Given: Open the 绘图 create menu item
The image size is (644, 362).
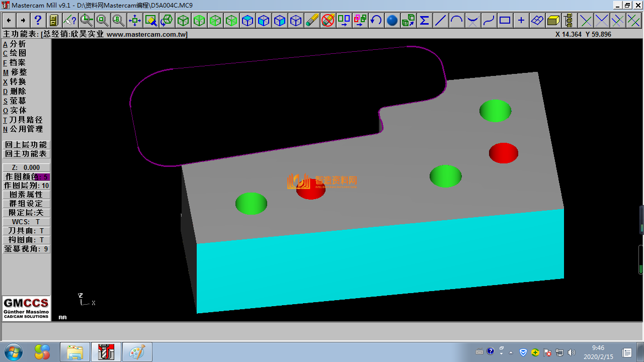Looking at the screenshot, I should point(17,53).
